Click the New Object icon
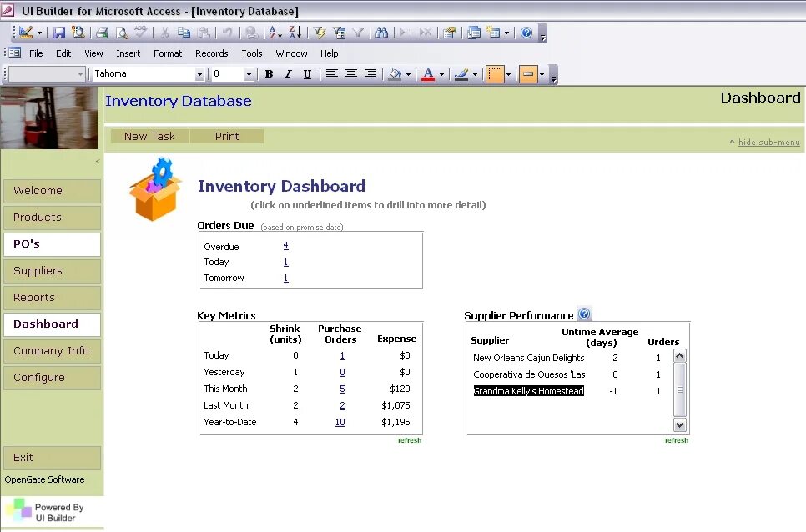Image resolution: width=806 pixels, height=532 pixels. pos(493,33)
